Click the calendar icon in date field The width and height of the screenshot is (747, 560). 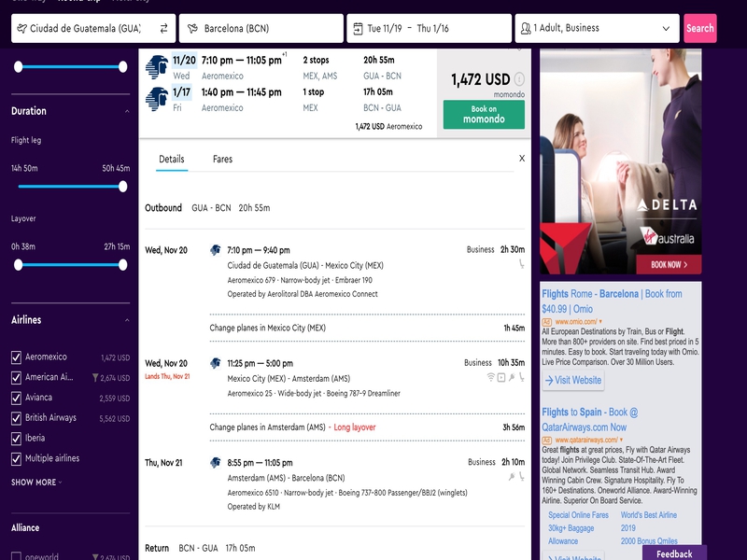pyautogui.click(x=358, y=29)
